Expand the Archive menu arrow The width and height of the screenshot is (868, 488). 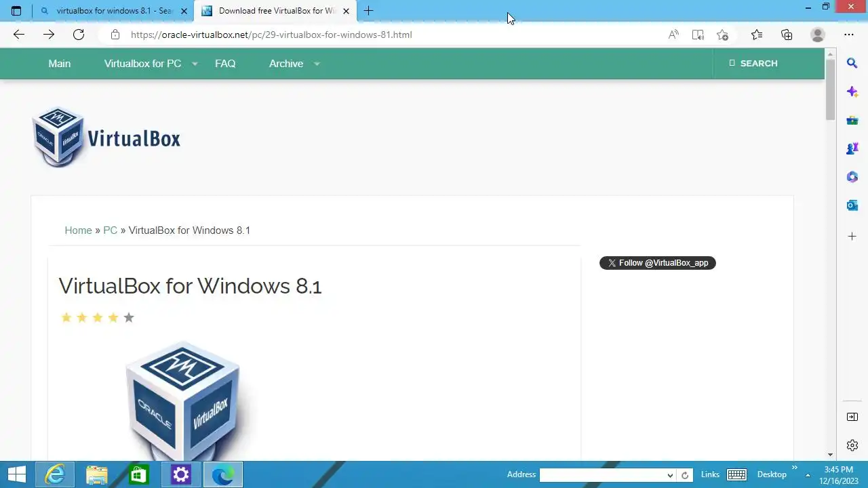click(x=317, y=64)
